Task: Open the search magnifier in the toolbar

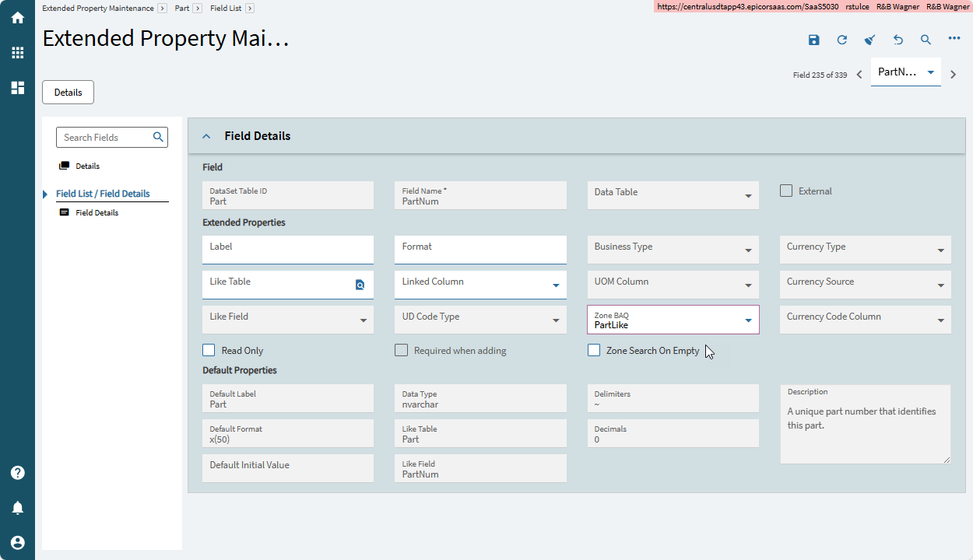Action: [926, 40]
